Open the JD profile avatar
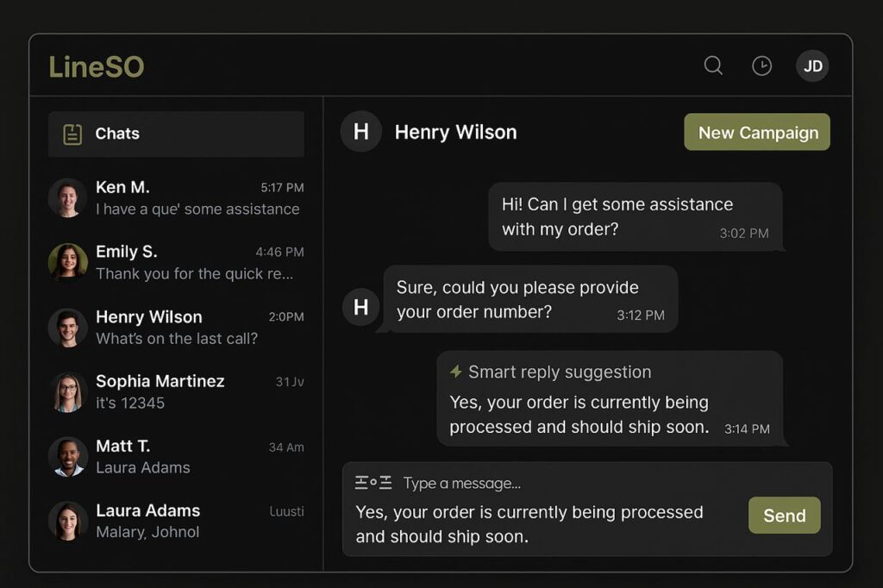 pyautogui.click(x=812, y=66)
